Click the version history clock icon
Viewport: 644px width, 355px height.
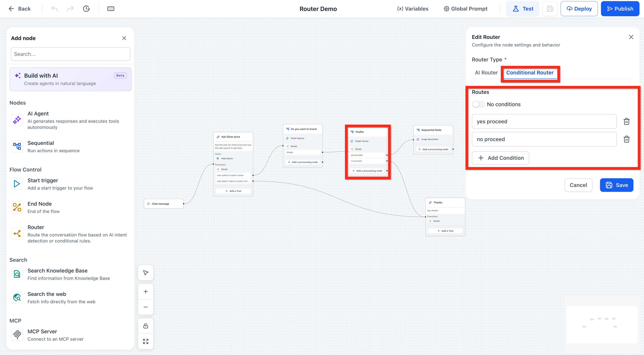click(x=86, y=9)
